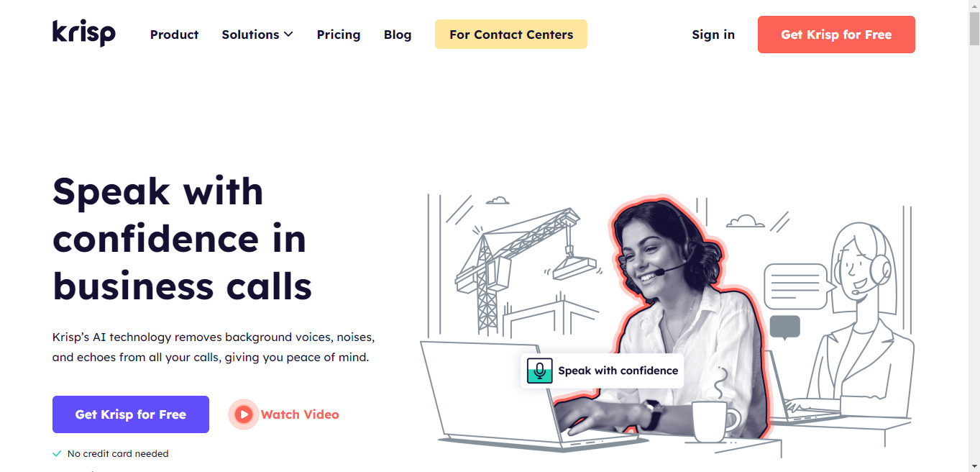Image resolution: width=980 pixels, height=472 pixels.
Task: Click the green checkmark next to No credit card needed
Action: pos(57,454)
